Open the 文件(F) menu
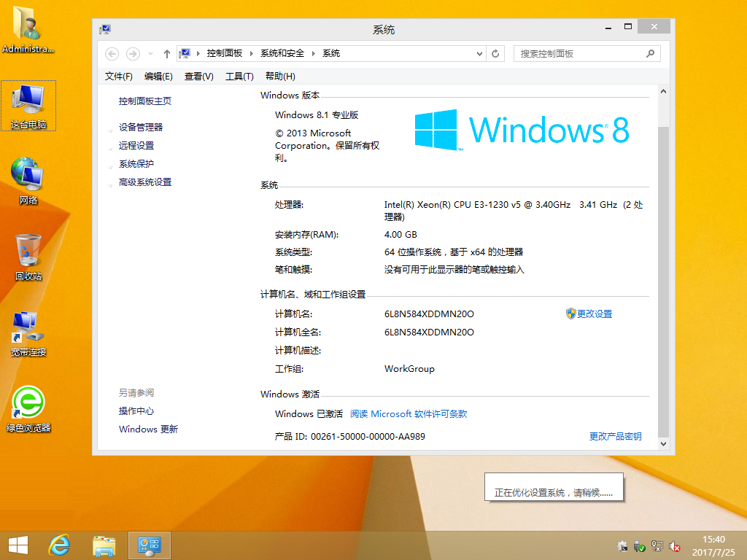This screenshot has width=747, height=560. [x=119, y=76]
